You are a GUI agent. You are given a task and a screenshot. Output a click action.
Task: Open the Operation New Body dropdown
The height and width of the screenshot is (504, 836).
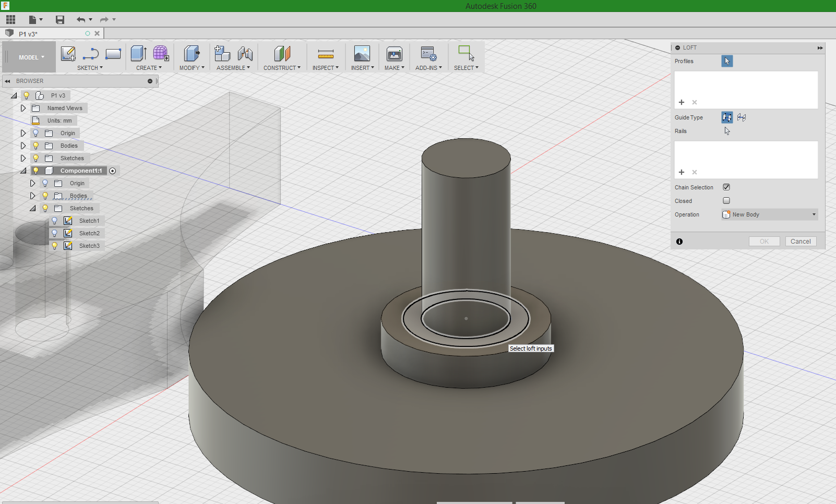770,214
